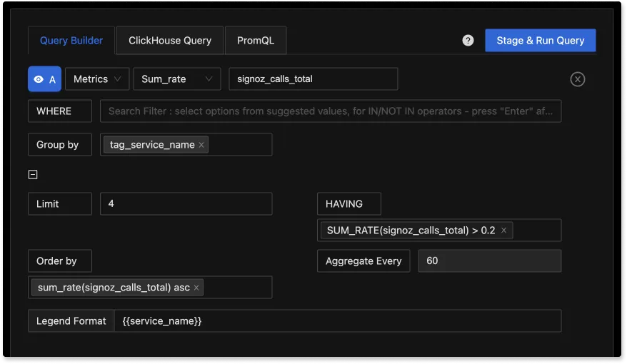627x364 pixels.
Task: Open the Sum_rate aggregation dropdown
Action: tap(176, 79)
